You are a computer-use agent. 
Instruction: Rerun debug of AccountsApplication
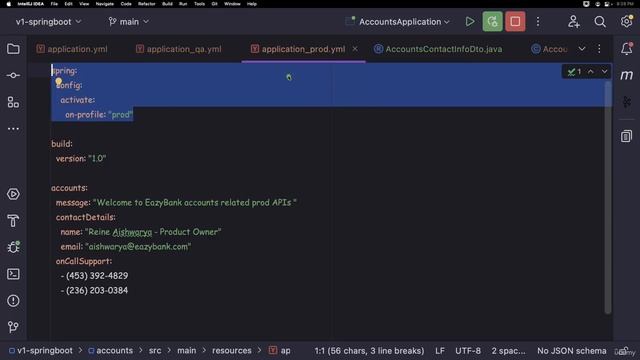(x=492, y=22)
